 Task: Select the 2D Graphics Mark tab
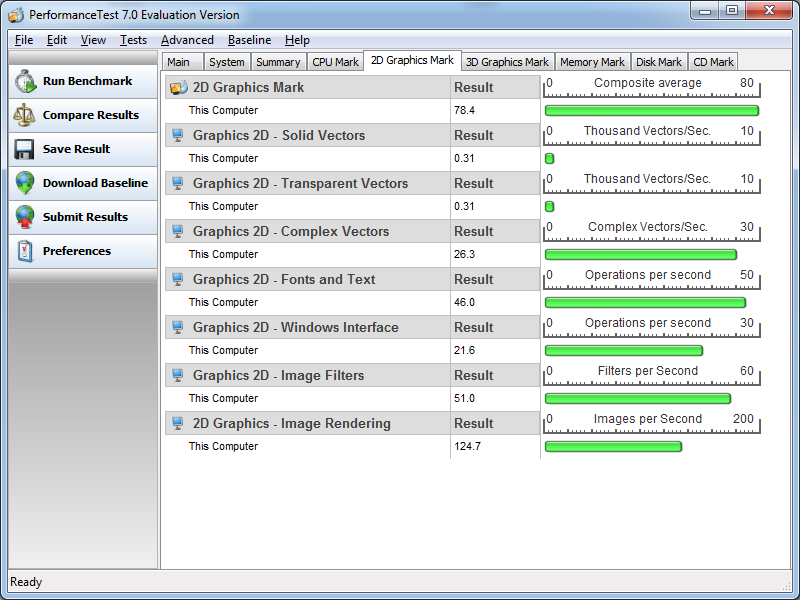click(x=412, y=60)
